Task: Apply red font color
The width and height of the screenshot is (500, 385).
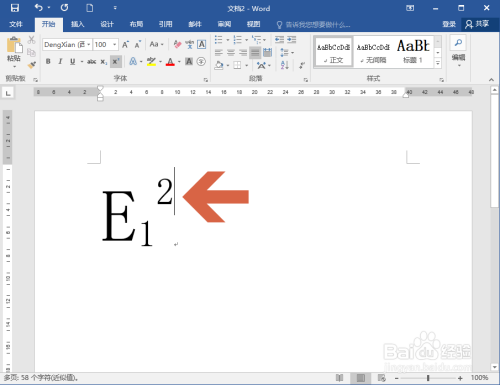Action: coord(170,62)
